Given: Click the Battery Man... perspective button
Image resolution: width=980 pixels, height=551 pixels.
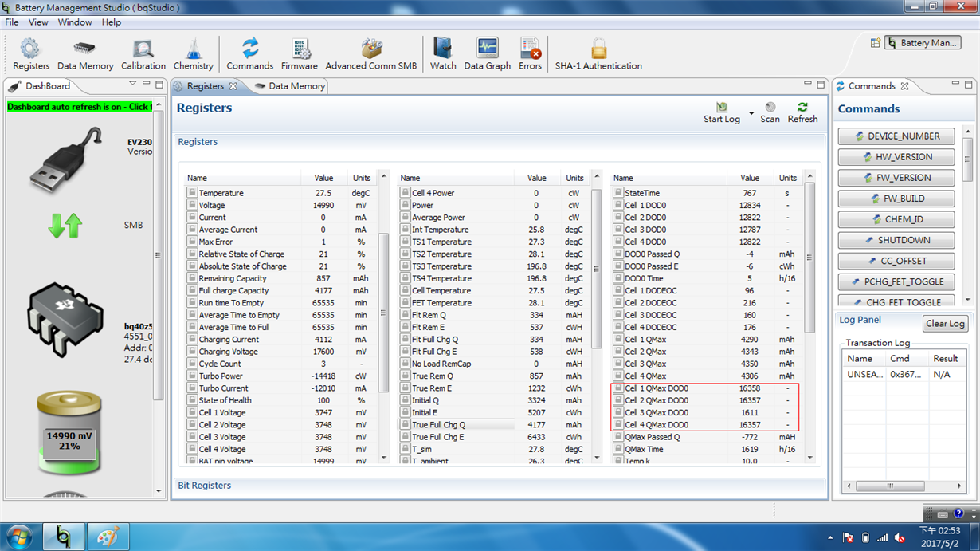Looking at the screenshot, I should (923, 43).
